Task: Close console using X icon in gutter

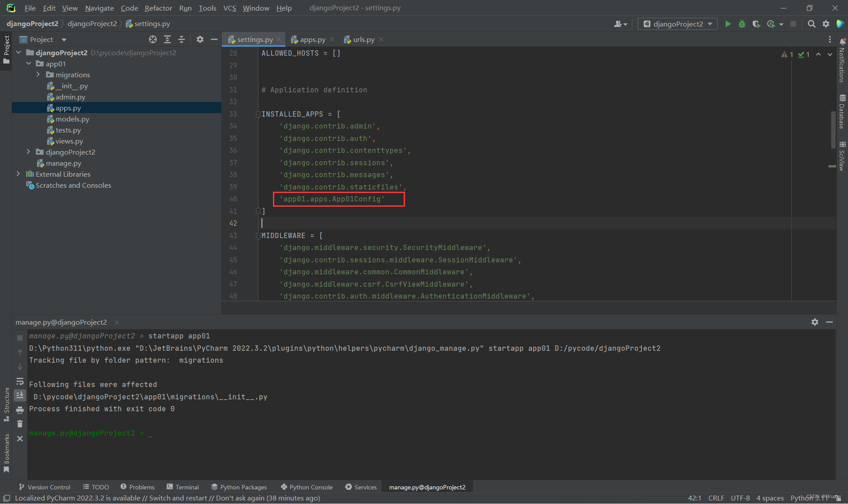Action: click(x=20, y=439)
